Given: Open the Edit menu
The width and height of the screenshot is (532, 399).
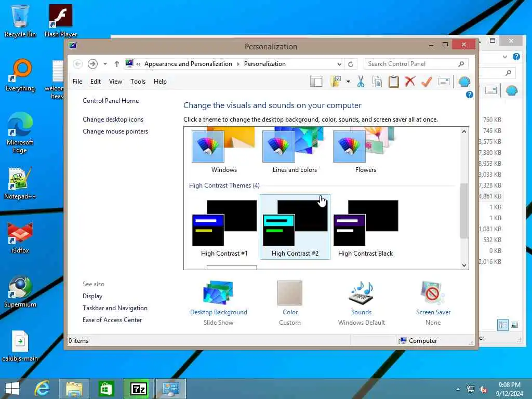Looking at the screenshot, I should pyautogui.click(x=96, y=82).
